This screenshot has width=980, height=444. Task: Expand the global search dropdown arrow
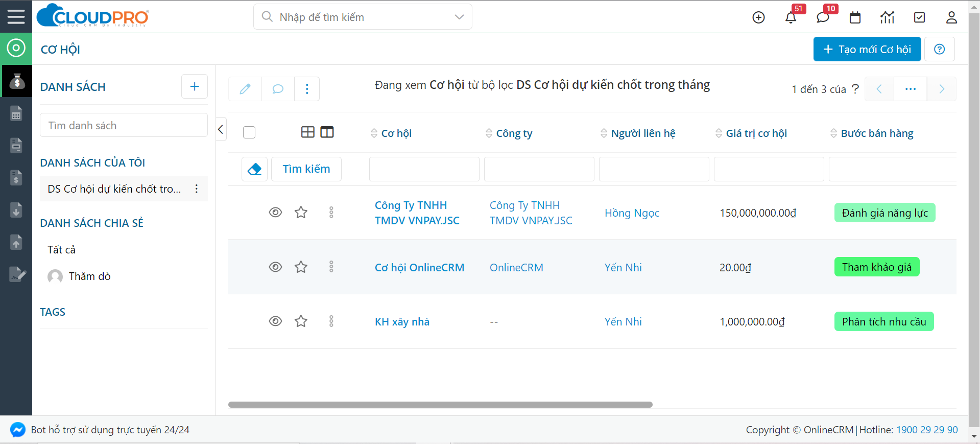459,17
